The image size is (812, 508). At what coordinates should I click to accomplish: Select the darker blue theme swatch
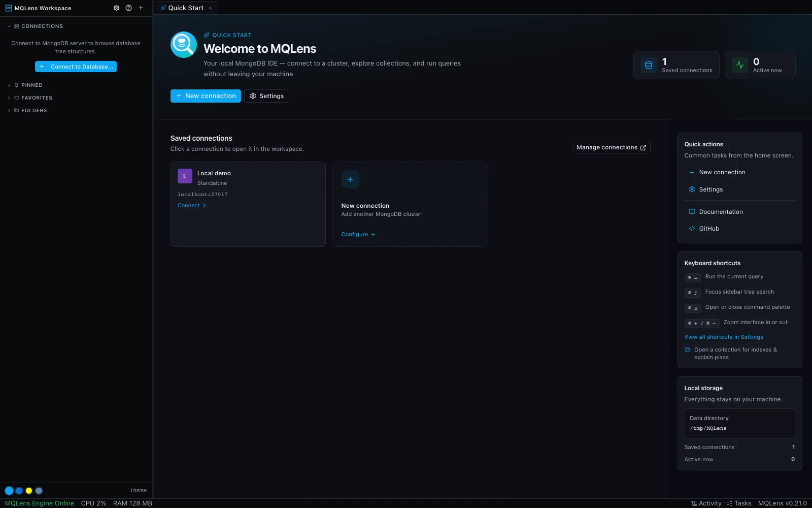click(19, 491)
